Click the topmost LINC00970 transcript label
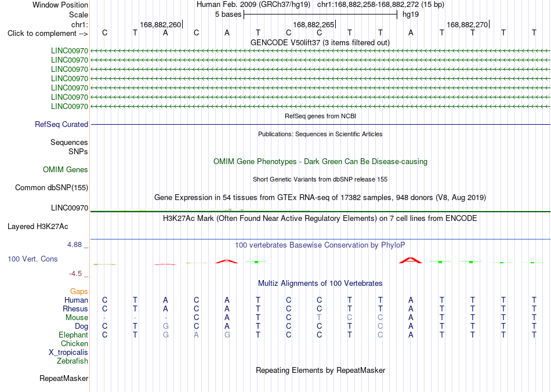 coord(70,50)
